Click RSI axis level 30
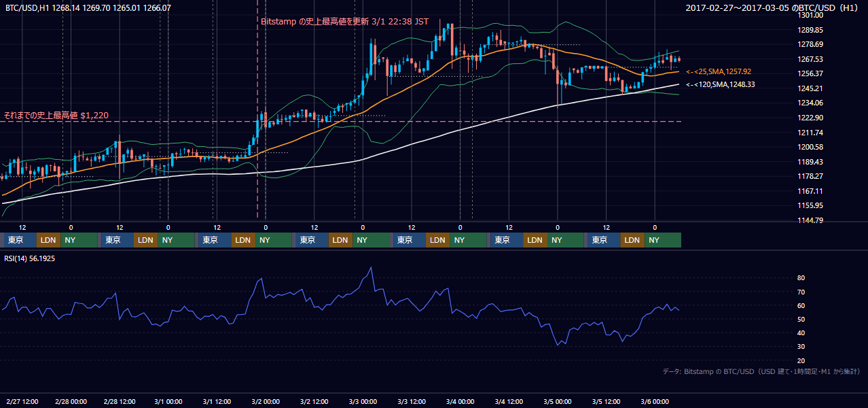868x408 pixels. tap(801, 347)
